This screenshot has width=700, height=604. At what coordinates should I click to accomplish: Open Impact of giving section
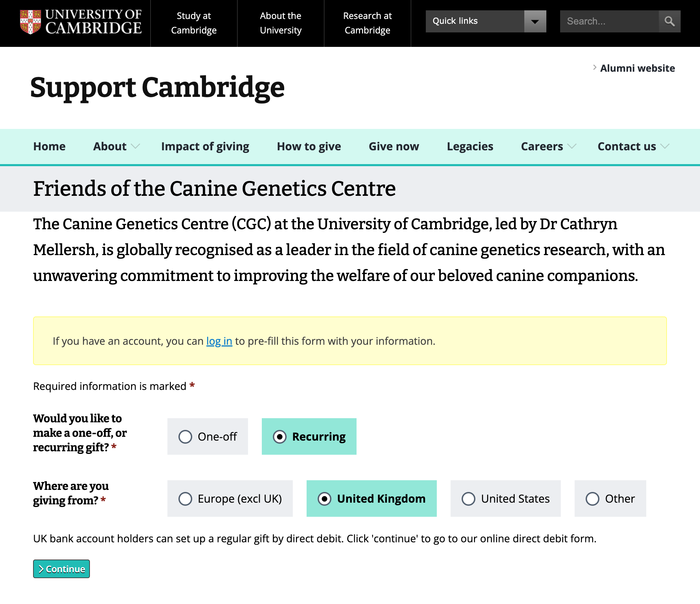pyautogui.click(x=205, y=147)
